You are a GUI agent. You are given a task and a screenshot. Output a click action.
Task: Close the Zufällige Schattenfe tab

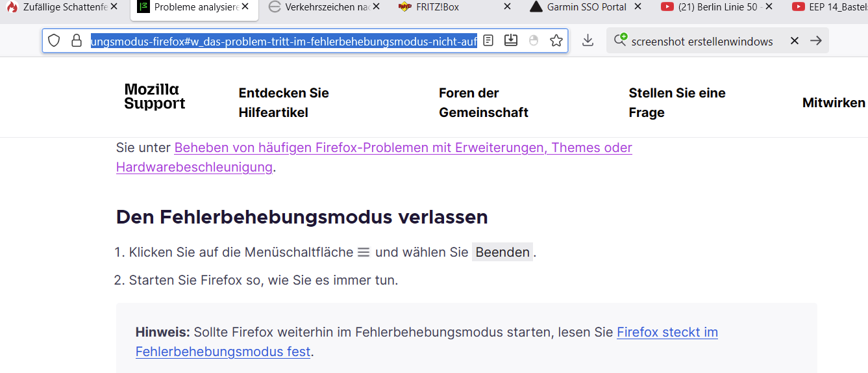[114, 6]
